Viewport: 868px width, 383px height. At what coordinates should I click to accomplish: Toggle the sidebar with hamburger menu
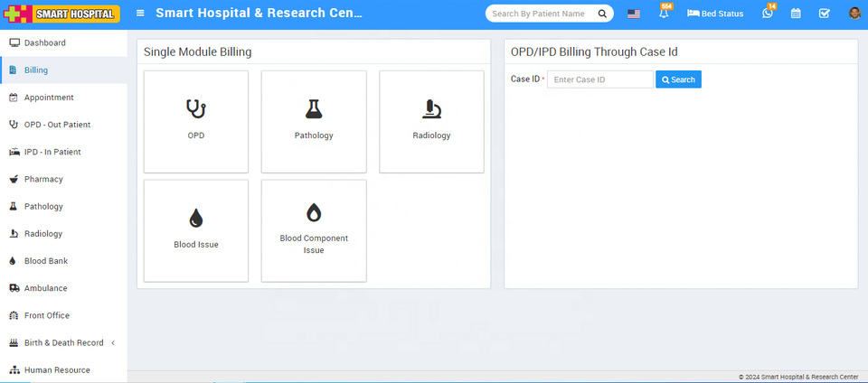point(140,14)
